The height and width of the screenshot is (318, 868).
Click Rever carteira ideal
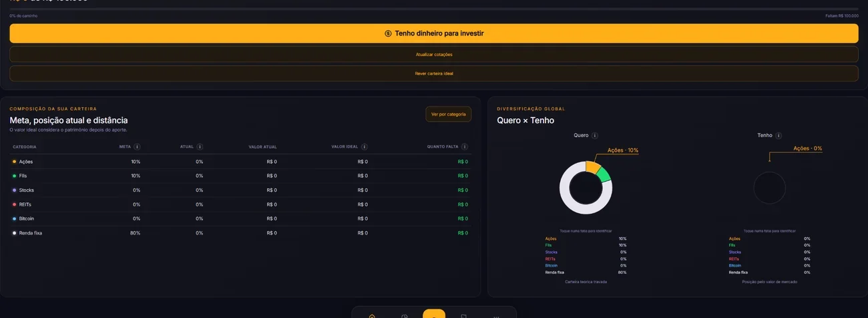pos(434,73)
